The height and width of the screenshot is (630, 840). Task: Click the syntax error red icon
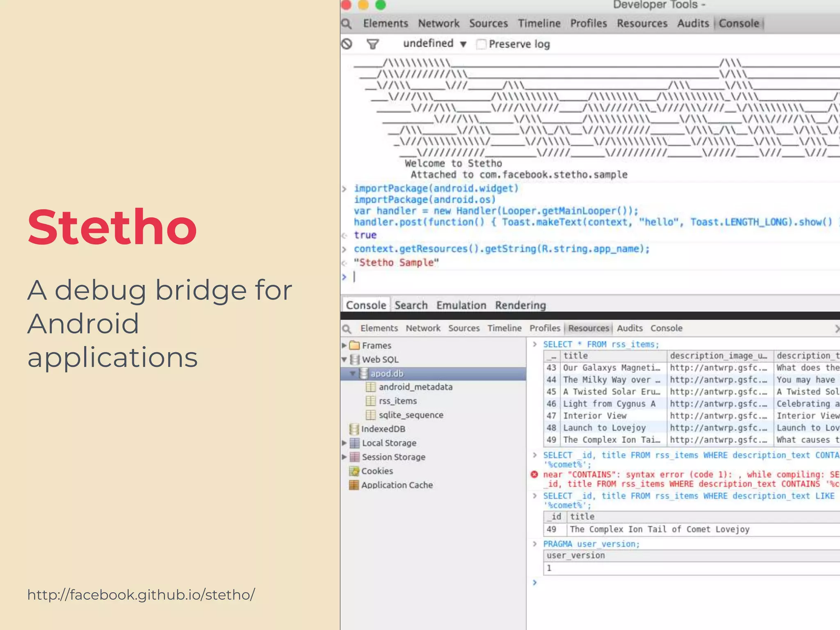(534, 475)
